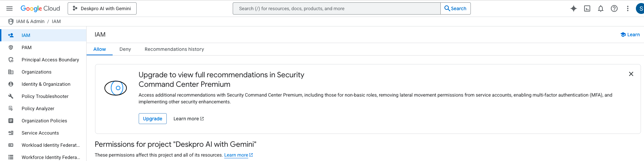Open the notifications bell
Screen dimensions: 644x161
[601, 8]
